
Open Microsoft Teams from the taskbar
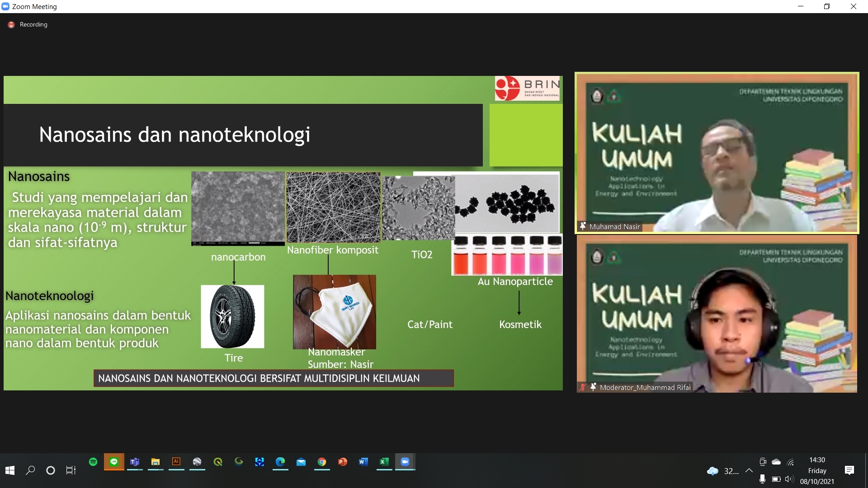(x=135, y=462)
